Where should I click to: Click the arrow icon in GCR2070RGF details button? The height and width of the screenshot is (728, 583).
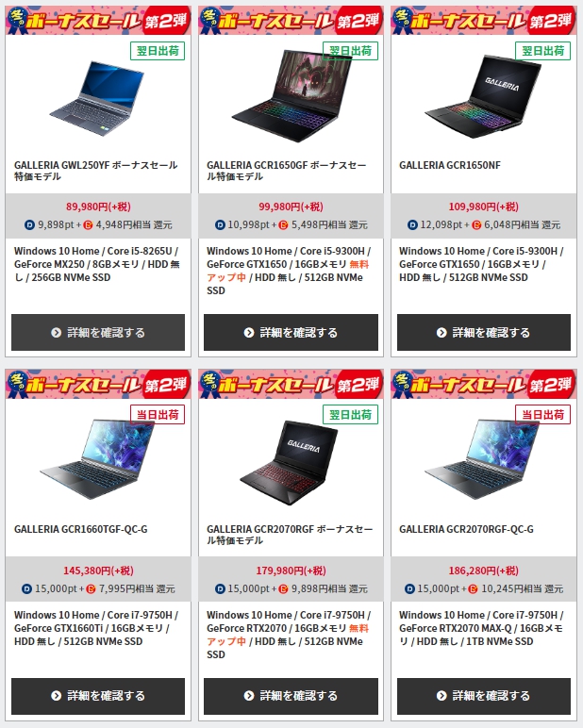point(249,696)
